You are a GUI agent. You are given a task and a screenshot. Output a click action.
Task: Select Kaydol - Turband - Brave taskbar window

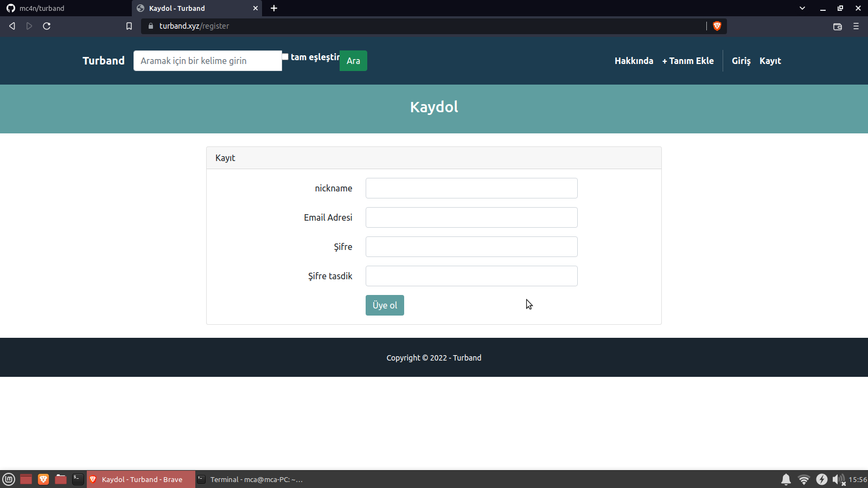[x=141, y=479]
